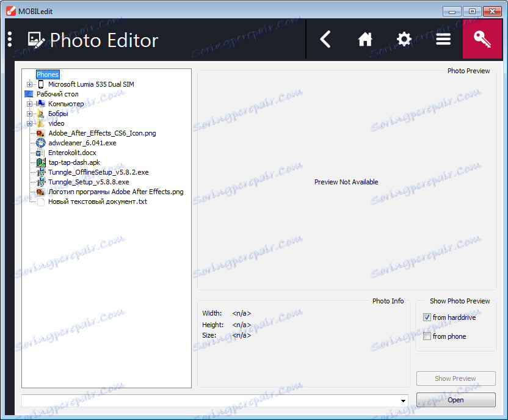Select Microsoft Lumia 535 Dual SIM
Screen dimensions: 508x420
[91, 84]
